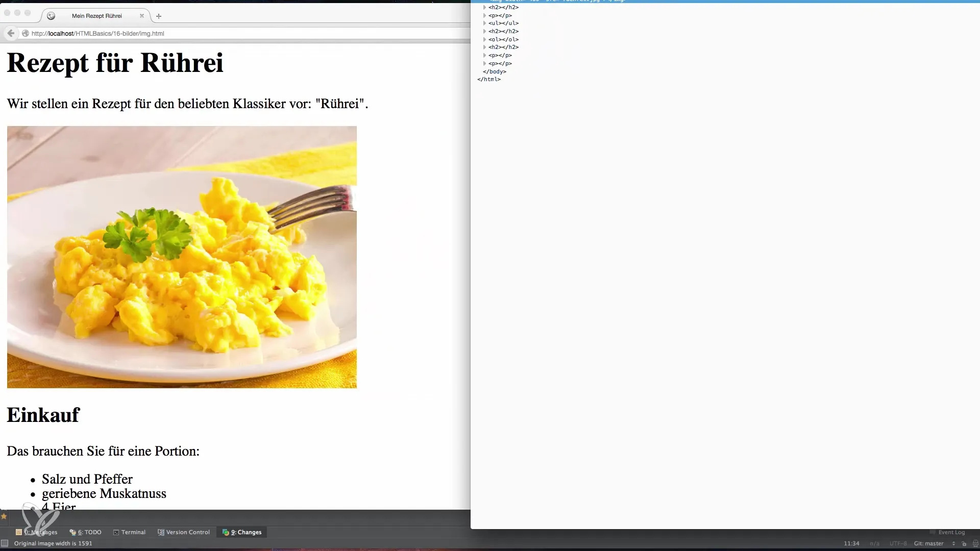
Task: Click the n/a line separator indicator
Action: point(874,543)
